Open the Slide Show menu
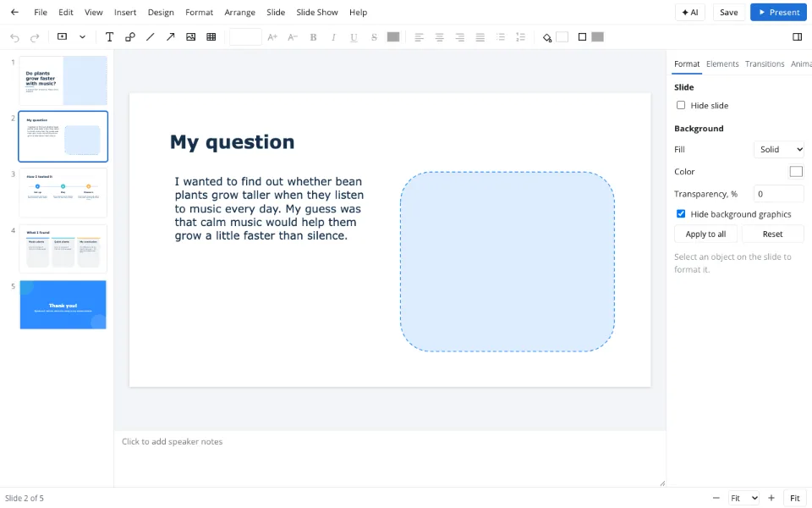This screenshot has width=812, height=508. pyautogui.click(x=317, y=12)
